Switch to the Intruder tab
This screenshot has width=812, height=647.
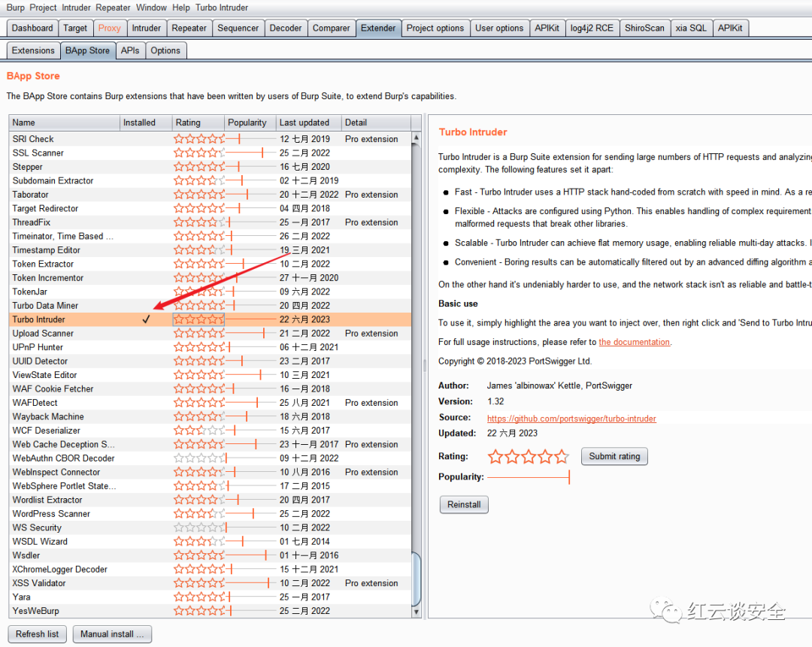(146, 28)
